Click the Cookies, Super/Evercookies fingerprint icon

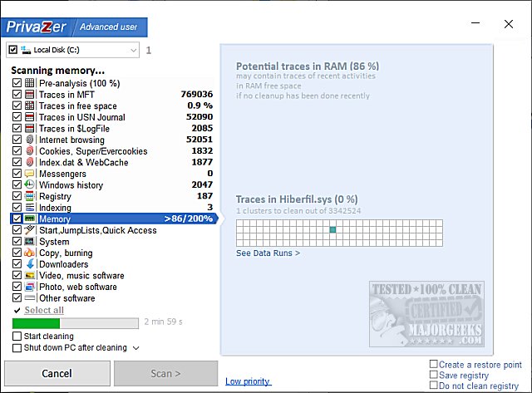click(x=30, y=151)
